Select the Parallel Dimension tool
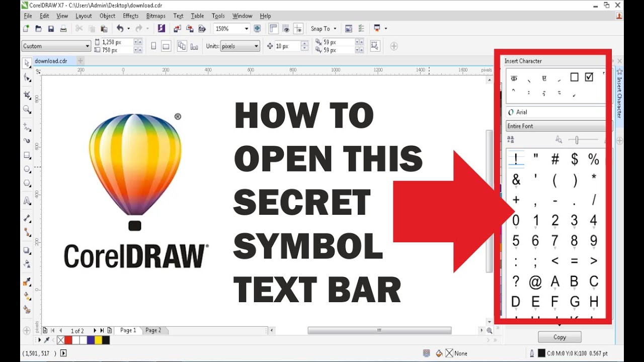This screenshot has height=362, width=644. (27, 218)
